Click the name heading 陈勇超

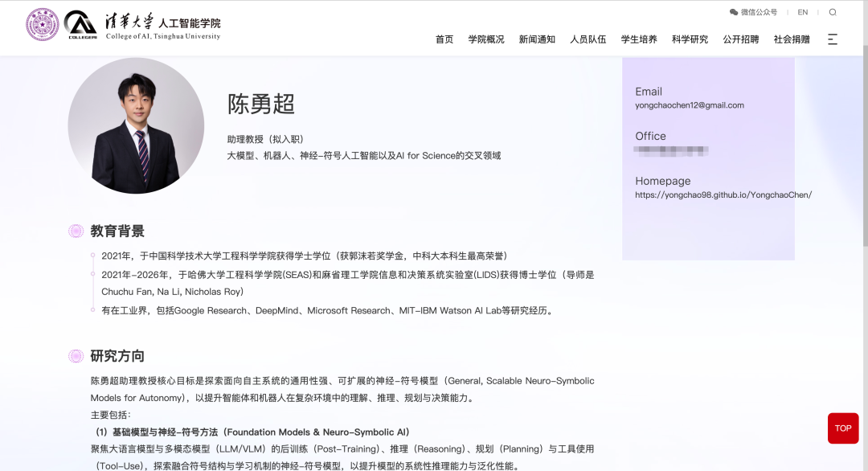(260, 104)
